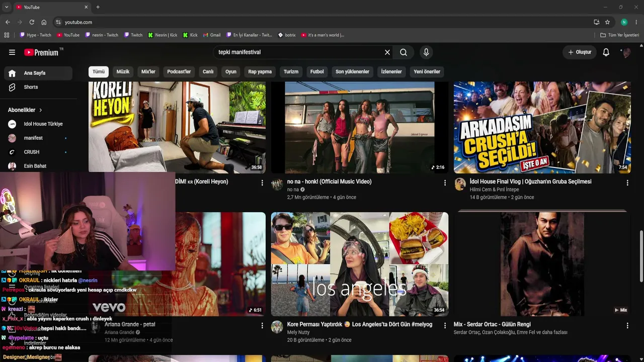Open Esin Bahat channel subscription

(x=38, y=166)
